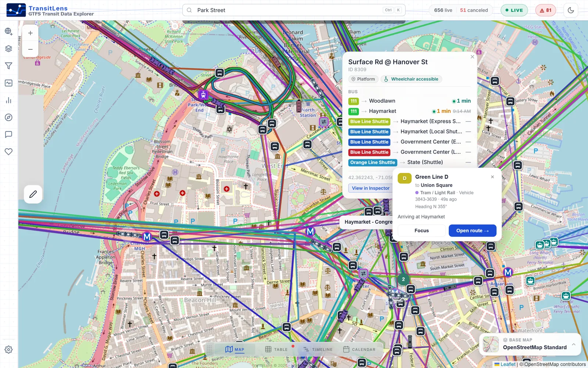
Task: Toggle the LIVE data indicator
Action: (514, 10)
